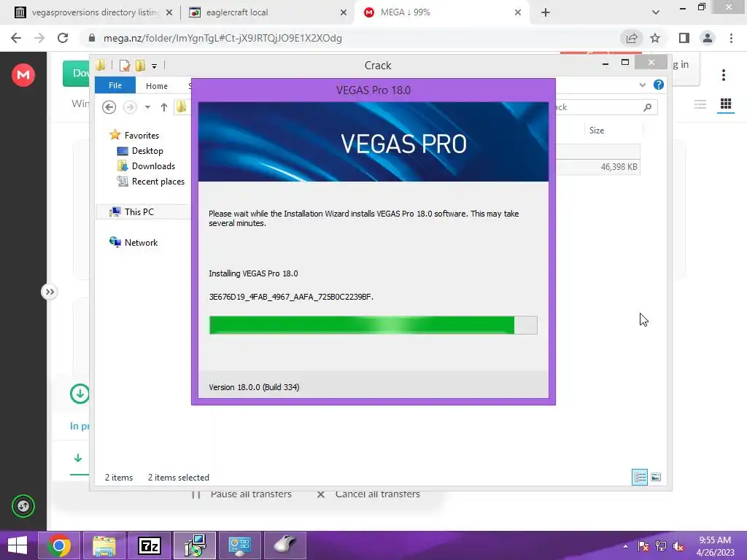This screenshot has height=560, width=747.
Task: Click the New Folder quick access icon
Action: 140,65
